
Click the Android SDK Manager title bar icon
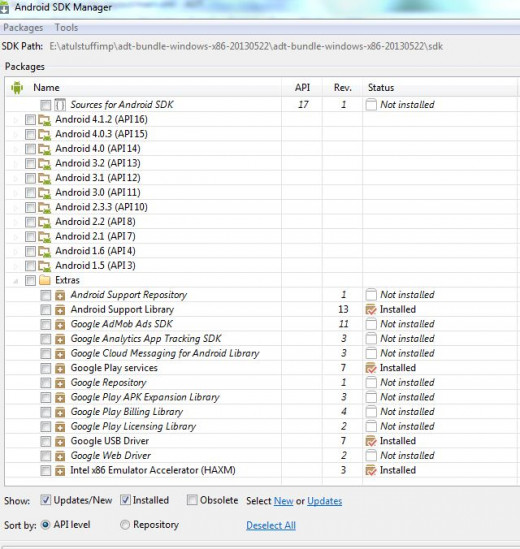(x=5, y=8)
